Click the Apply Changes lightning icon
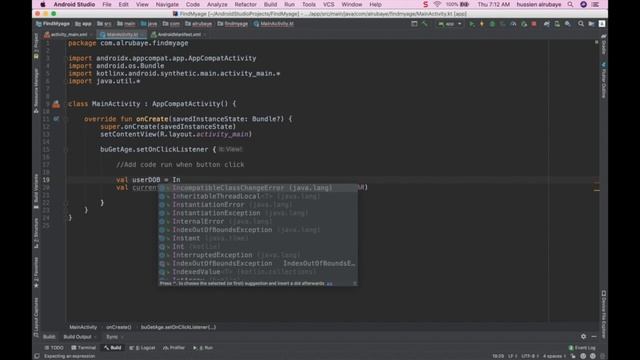Image resolution: width=640 pixels, height=360 pixels. 482,24
